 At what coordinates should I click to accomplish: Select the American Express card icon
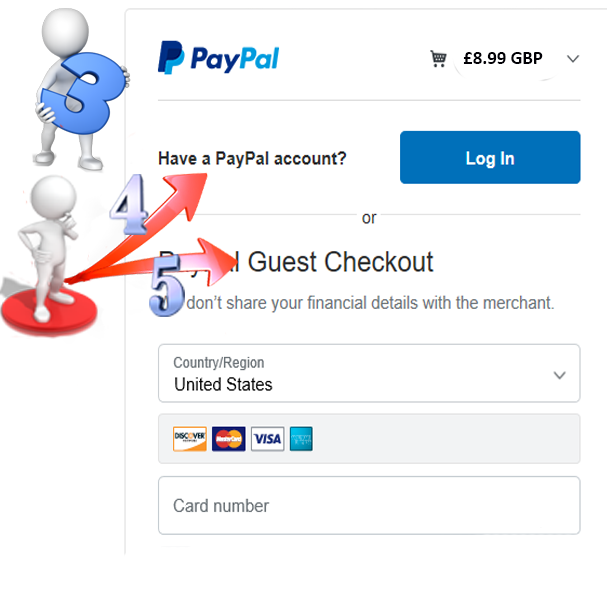pyautogui.click(x=301, y=439)
